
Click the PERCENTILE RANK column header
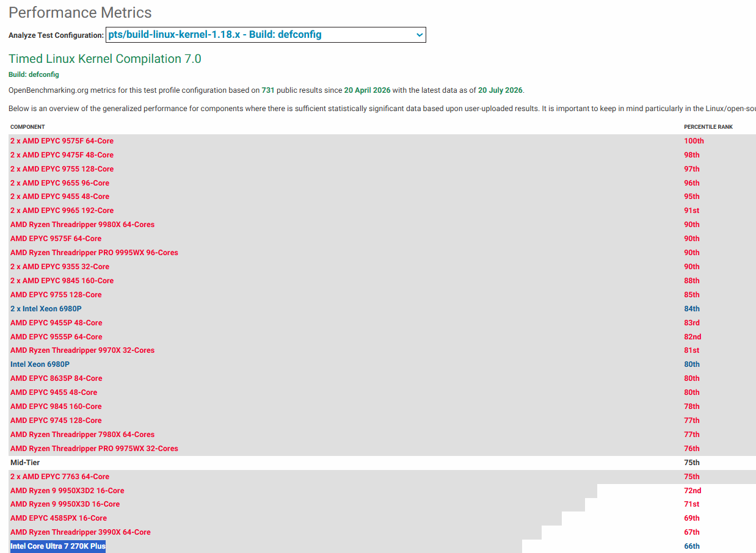708,127
